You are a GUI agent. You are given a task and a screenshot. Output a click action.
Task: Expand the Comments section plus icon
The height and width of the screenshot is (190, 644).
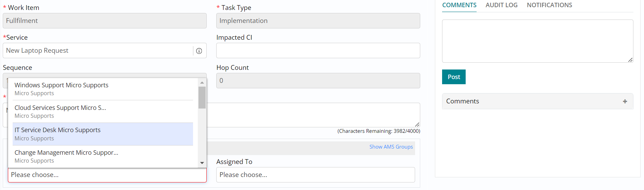click(625, 101)
